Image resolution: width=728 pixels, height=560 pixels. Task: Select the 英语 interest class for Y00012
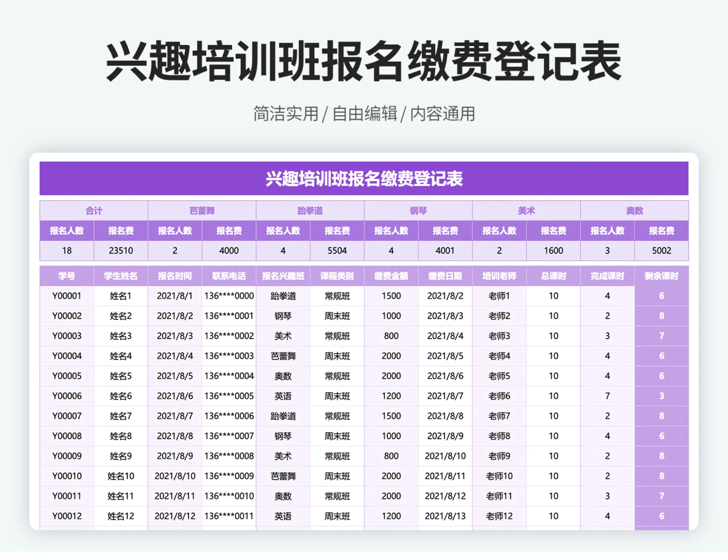click(x=283, y=516)
